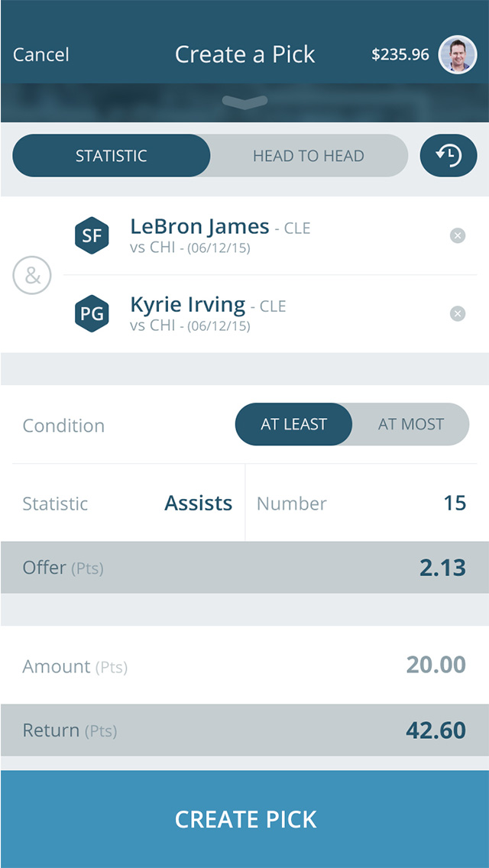Click the PG position badge for Kyrie Irving
This screenshot has height=868, width=489.
click(92, 314)
